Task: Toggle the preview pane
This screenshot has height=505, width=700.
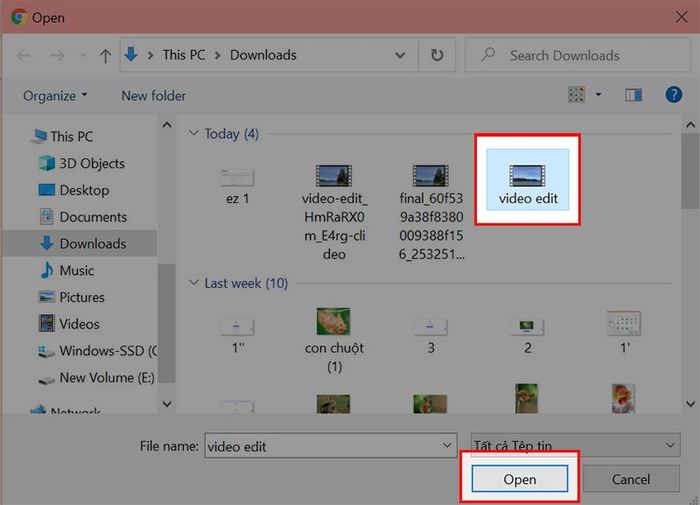Action: click(633, 95)
